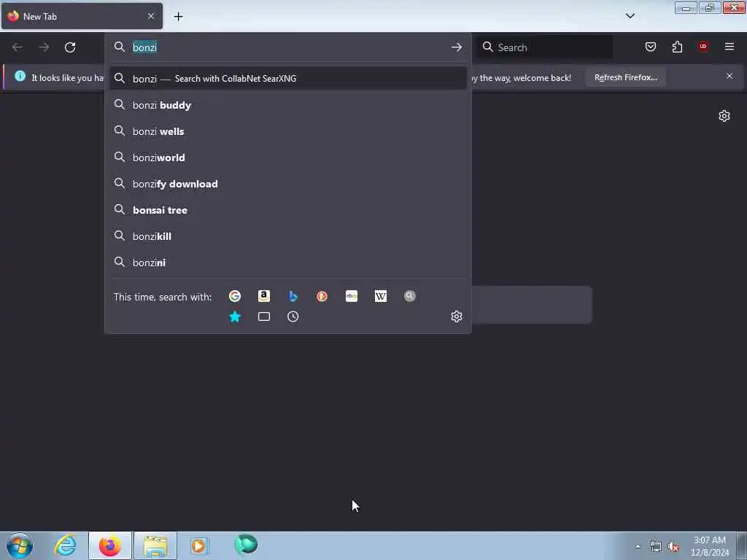
Task: Open the green round taskbar application
Action: (x=246, y=545)
